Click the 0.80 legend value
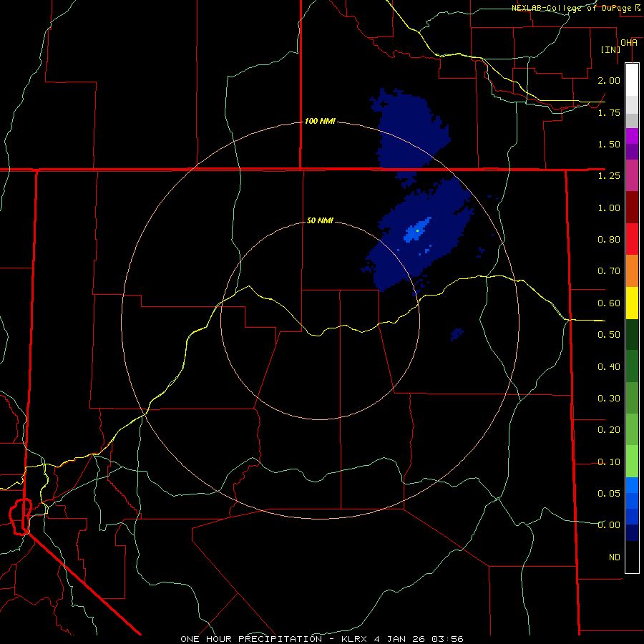The height and width of the screenshot is (644, 644). [x=609, y=240]
